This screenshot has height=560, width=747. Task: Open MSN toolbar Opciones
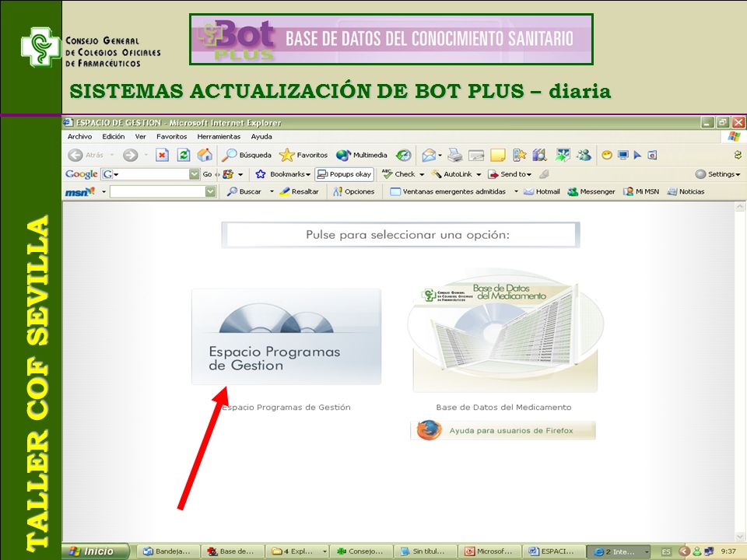[x=353, y=192]
